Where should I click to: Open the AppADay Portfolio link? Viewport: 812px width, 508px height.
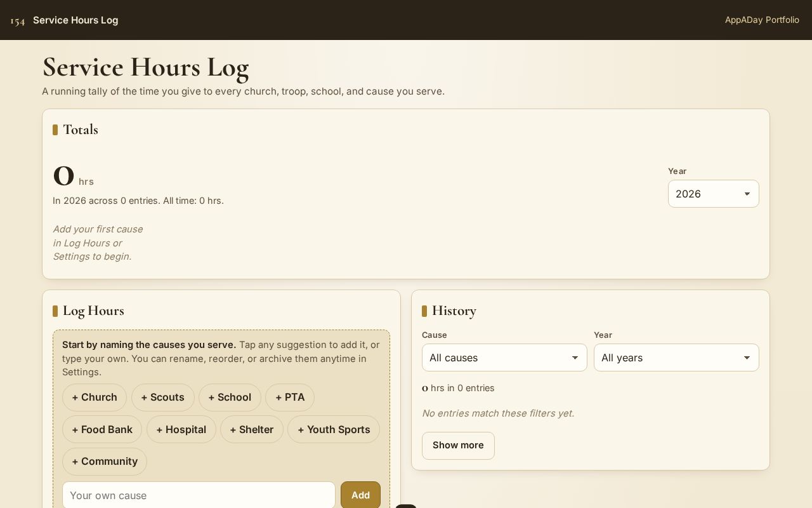[x=762, y=20]
